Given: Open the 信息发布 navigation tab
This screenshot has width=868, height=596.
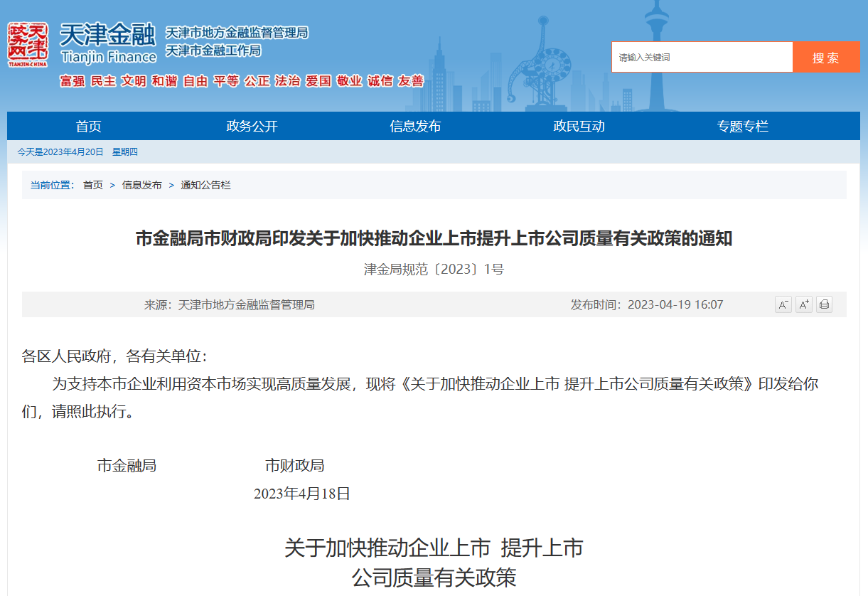Looking at the screenshot, I should pyautogui.click(x=416, y=126).
